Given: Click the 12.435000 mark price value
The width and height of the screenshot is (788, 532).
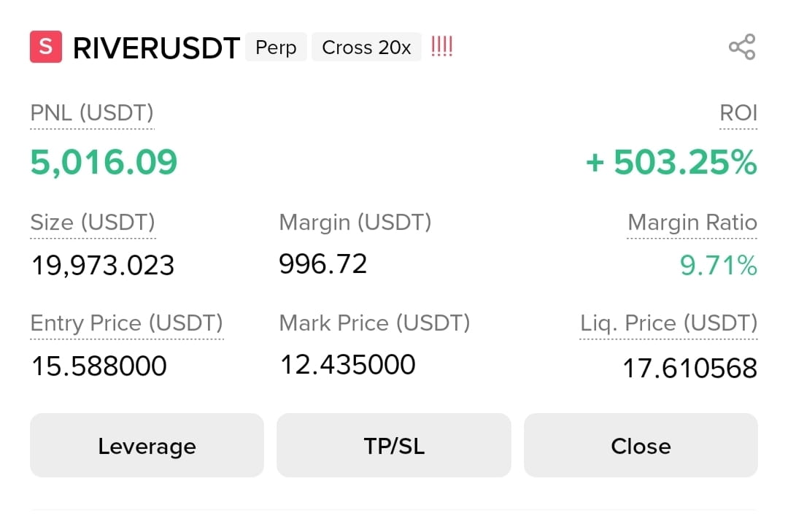Looking at the screenshot, I should click(x=348, y=365).
